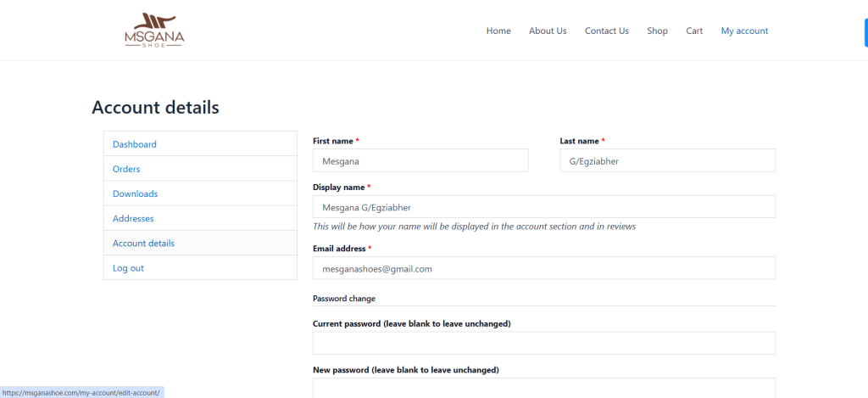Go to the Home page
Viewport: 868px width, 398px height.
[498, 31]
